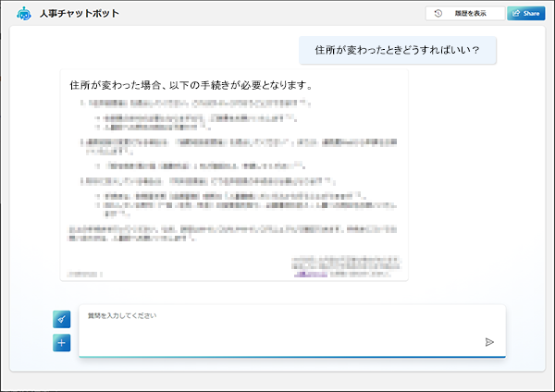555x392 pixels.
Task: Click second numbered step in bot answer
Action: pos(236,146)
